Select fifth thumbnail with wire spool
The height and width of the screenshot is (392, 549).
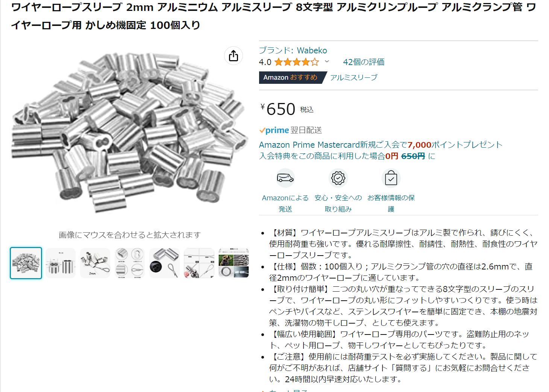coord(164,263)
